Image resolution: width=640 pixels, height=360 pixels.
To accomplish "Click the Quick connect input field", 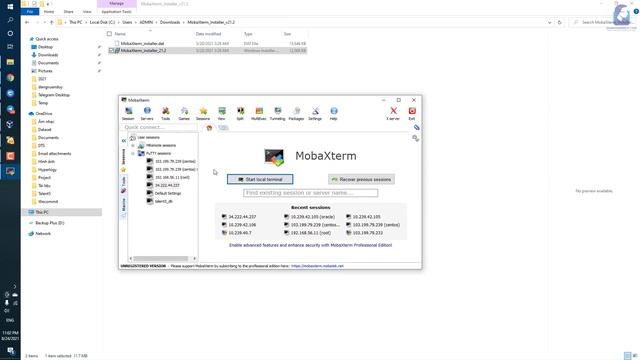I will pyautogui.click(x=159, y=127).
